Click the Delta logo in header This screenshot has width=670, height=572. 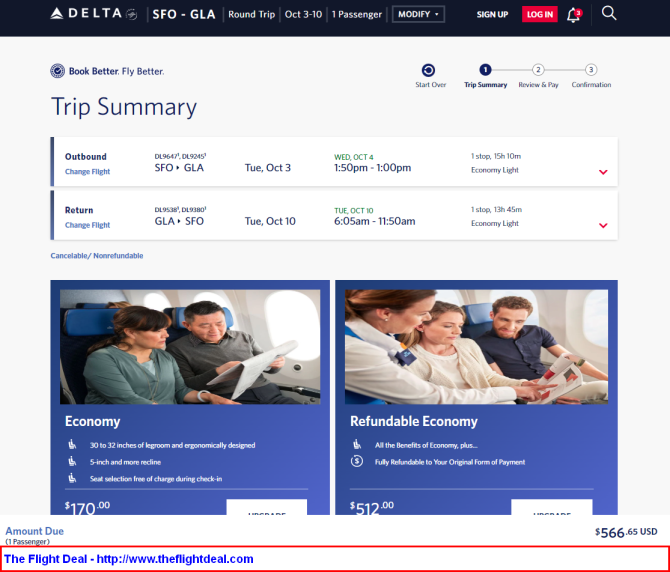click(x=94, y=14)
